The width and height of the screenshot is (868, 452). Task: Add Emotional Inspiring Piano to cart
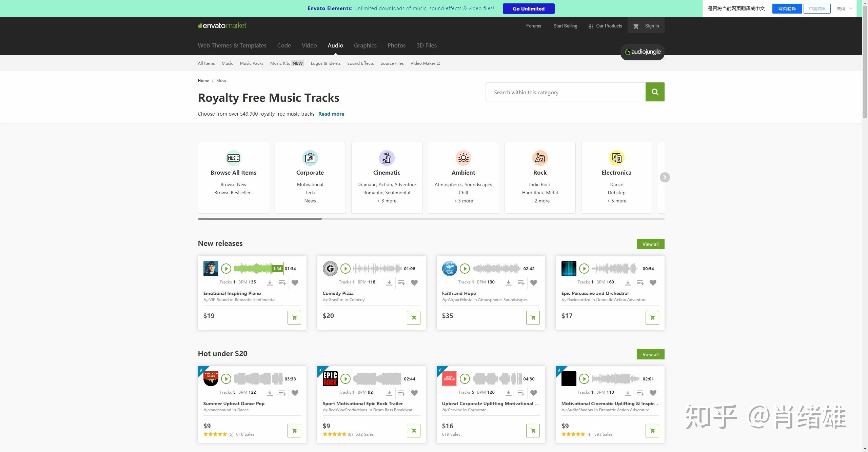click(294, 318)
